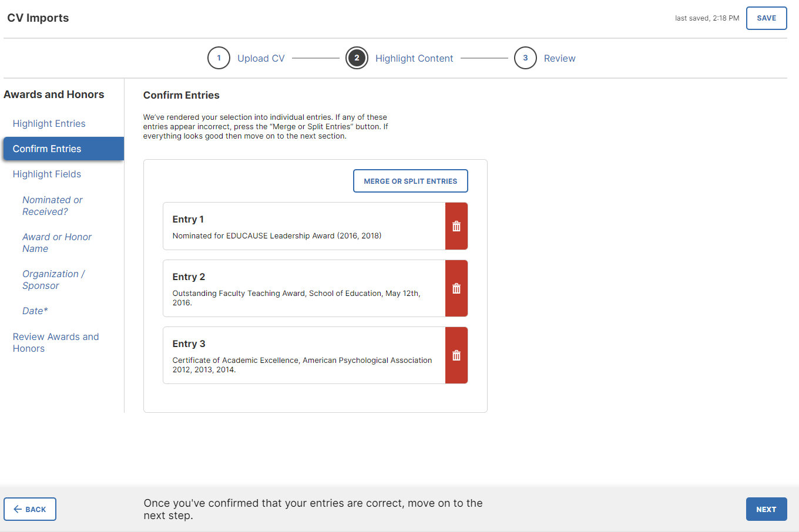
Task: Select Highlight Fields in sidebar
Action: click(x=47, y=174)
